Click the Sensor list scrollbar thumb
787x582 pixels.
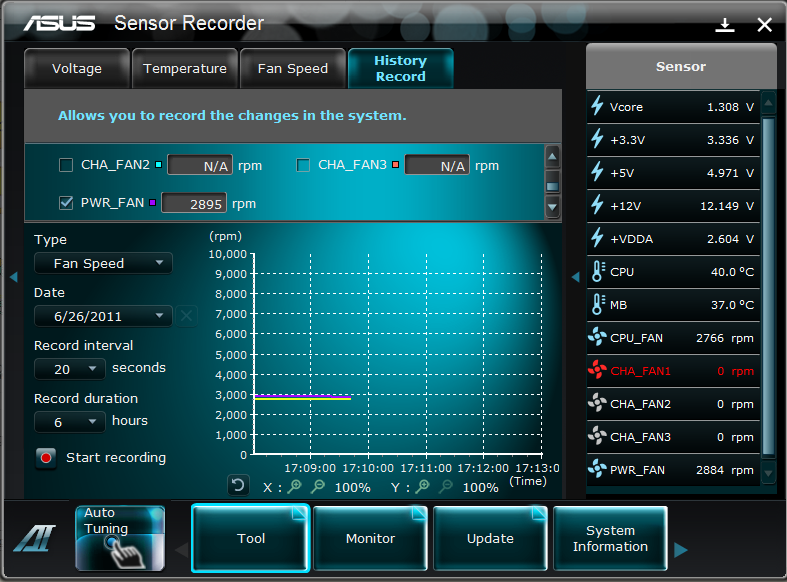pos(768,287)
